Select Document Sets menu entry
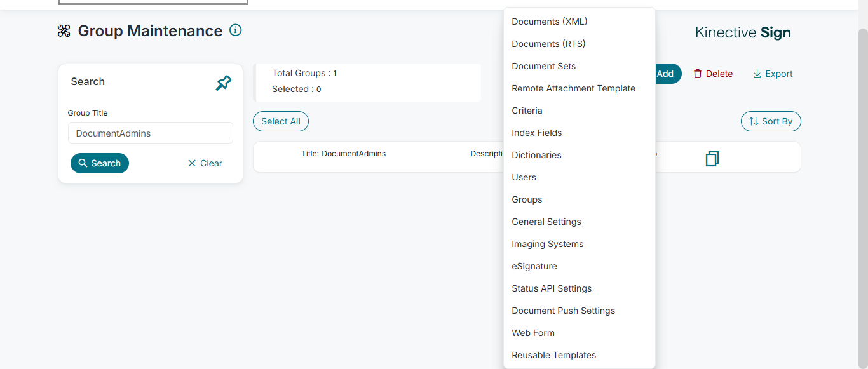Image resolution: width=868 pixels, height=369 pixels. [x=544, y=66]
